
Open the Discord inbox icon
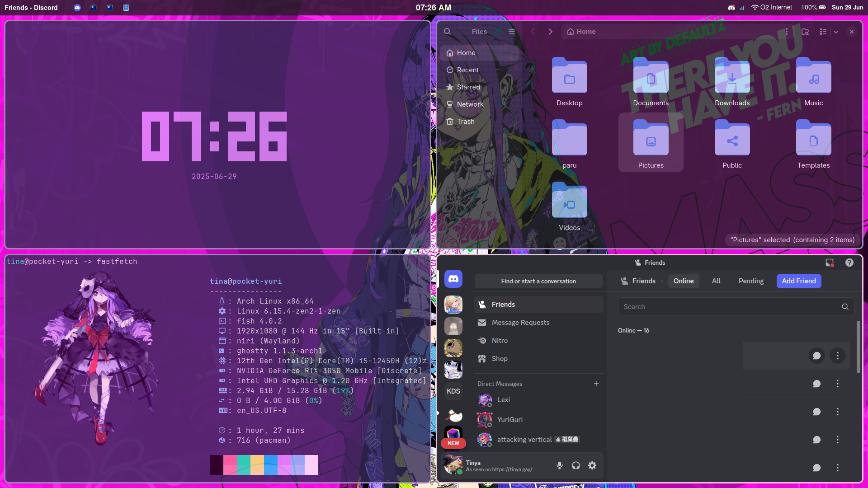[x=829, y=263]
